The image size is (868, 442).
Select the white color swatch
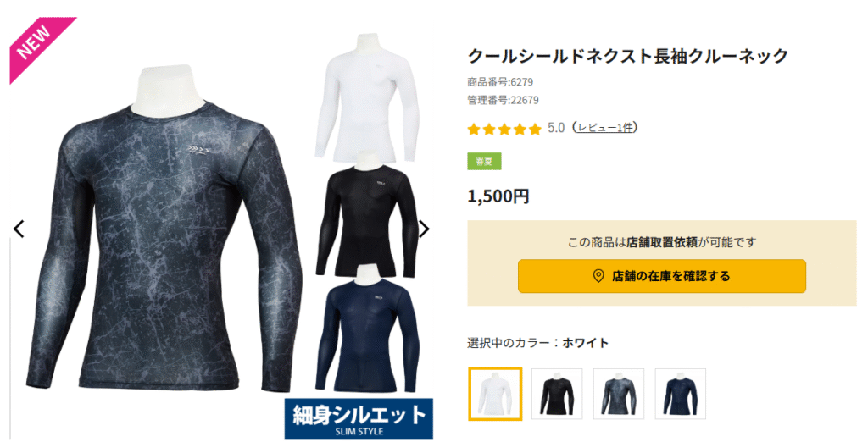[x=495, y=394]
